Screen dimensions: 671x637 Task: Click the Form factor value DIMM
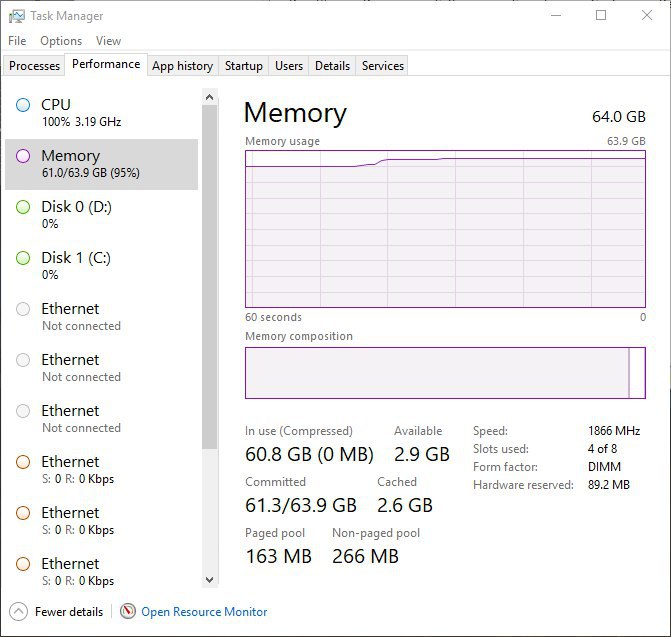[604, 467]
